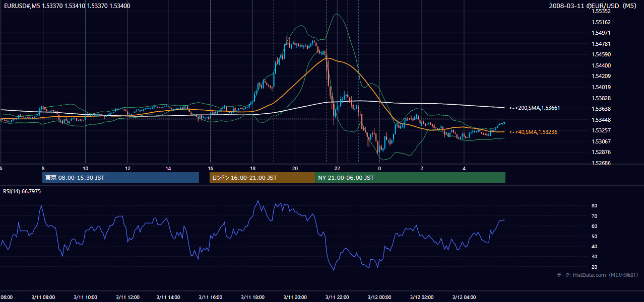
Task: Click the RSI scale value 60
Action: (594, 226)
